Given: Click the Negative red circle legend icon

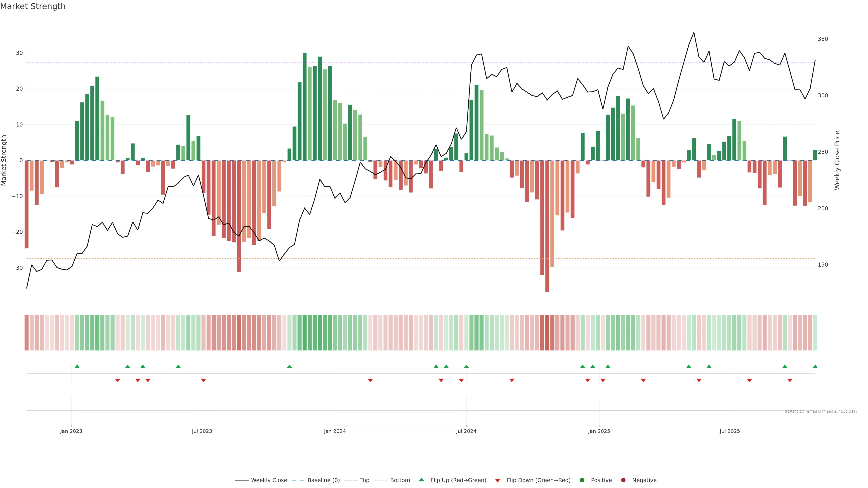Looking at the screenshot, I should [623, 480].
